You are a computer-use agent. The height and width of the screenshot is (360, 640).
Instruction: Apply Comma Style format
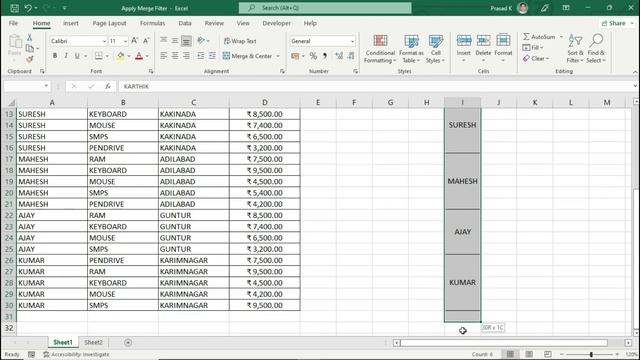(325, 56)
